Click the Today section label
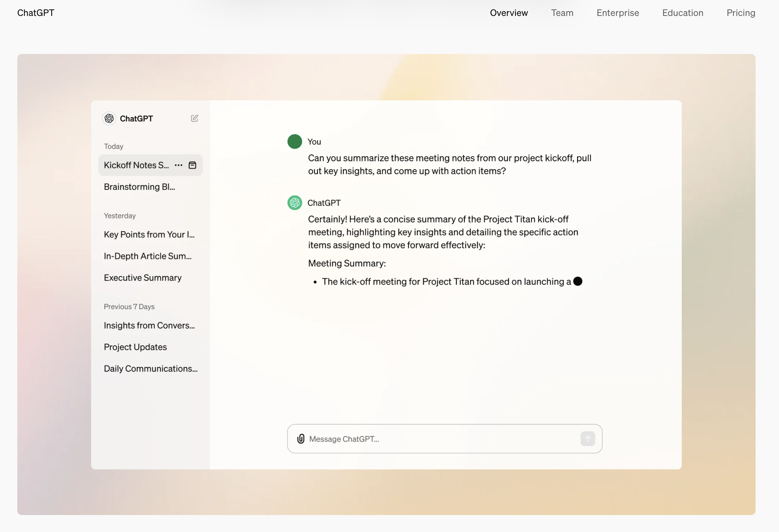 pyautogui.click(x=113, y=147)
